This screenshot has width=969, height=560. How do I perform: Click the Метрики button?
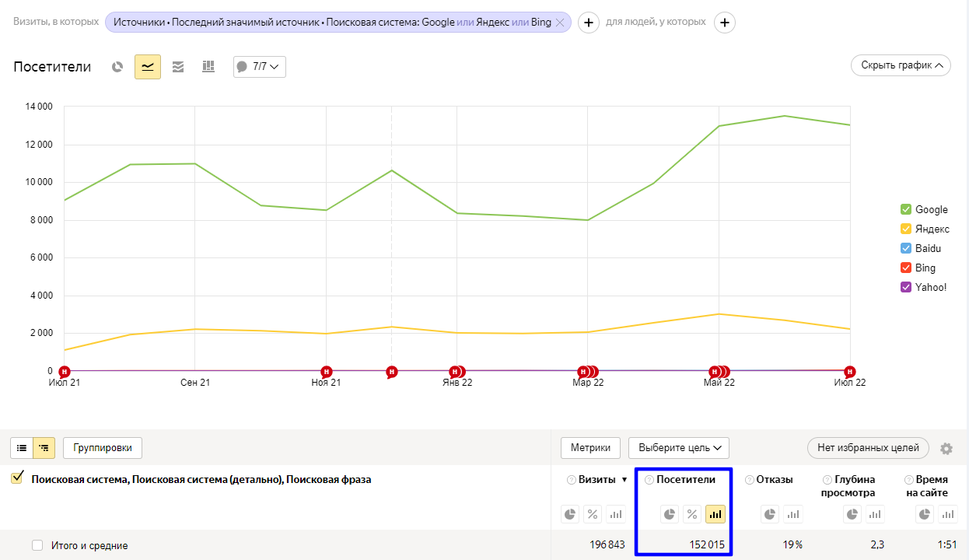[590, 447]
